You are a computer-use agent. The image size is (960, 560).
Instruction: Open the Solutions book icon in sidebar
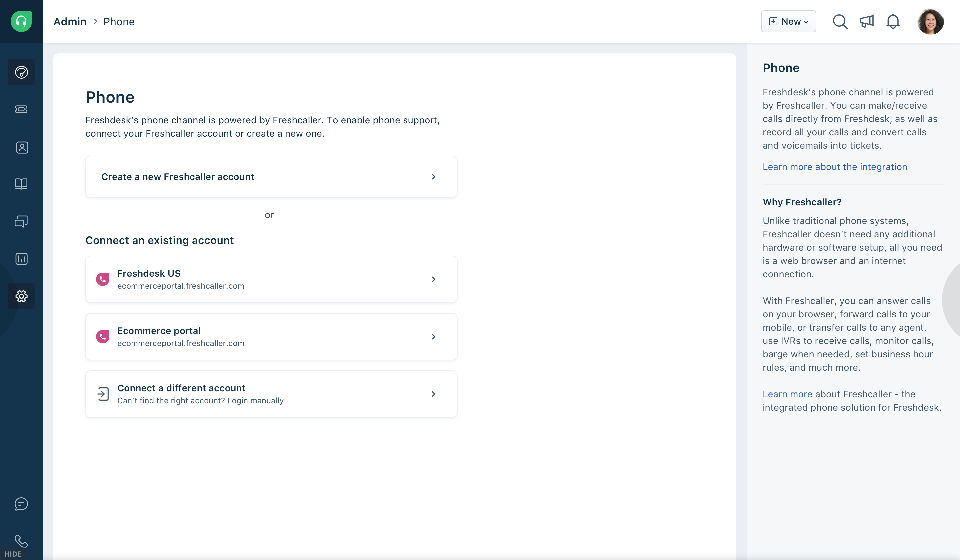21,184
